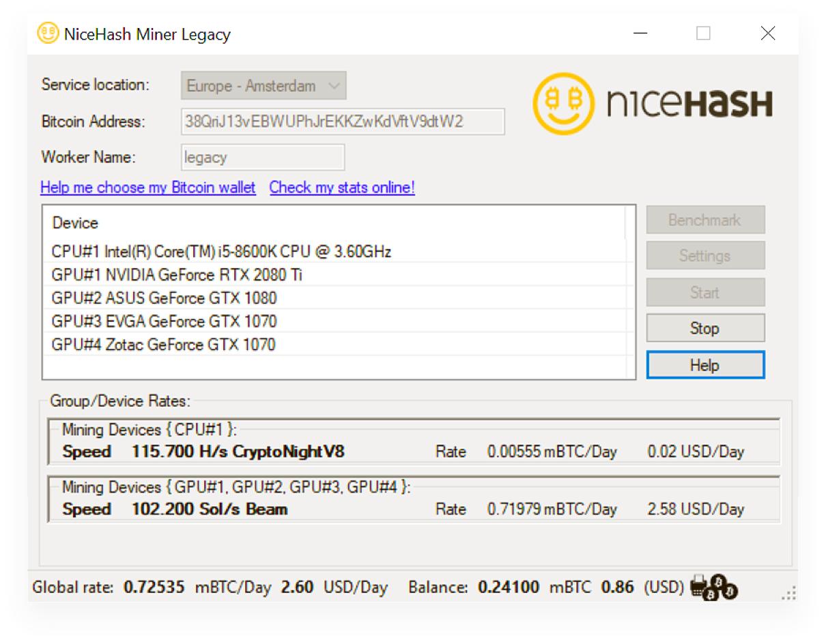Open the Settings button

tap(705, 256)
